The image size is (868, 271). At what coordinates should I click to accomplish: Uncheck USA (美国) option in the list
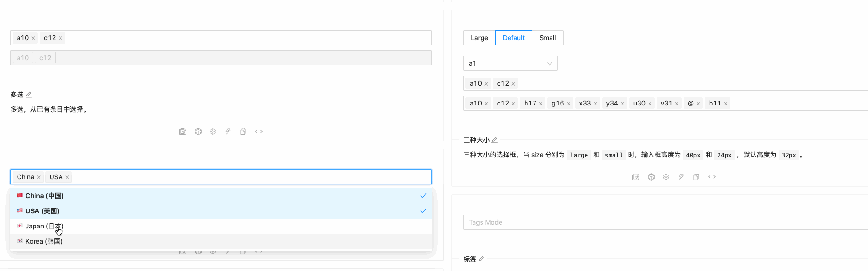pos(43,211)
